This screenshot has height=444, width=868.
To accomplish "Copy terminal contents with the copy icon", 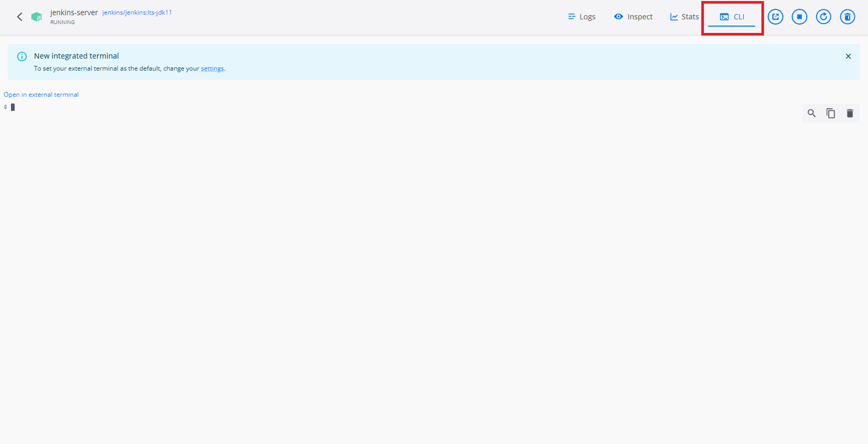I will (x=830, y=113).
